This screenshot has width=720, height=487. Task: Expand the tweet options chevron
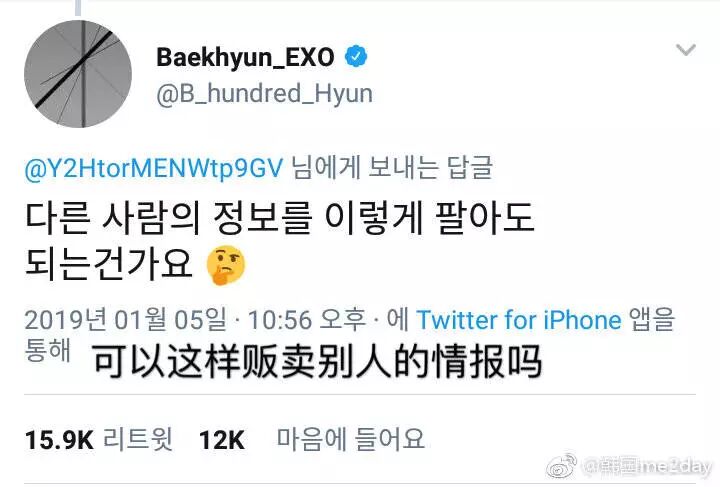686,49
